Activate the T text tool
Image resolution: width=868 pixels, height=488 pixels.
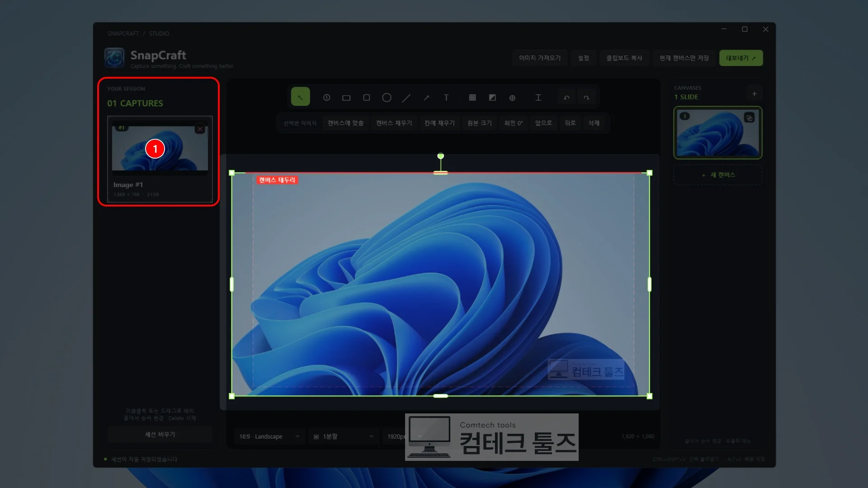point(446,98)
